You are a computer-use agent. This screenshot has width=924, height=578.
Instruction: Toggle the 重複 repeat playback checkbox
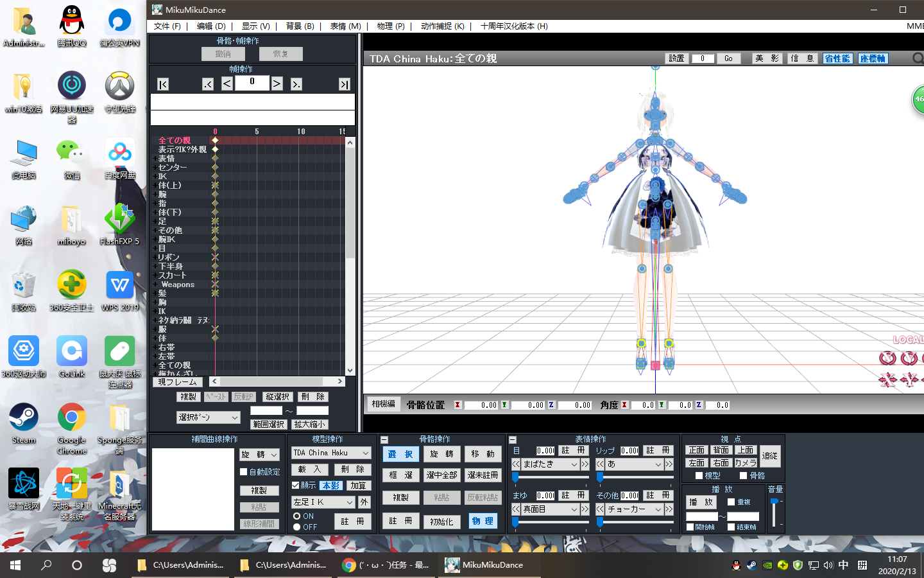[x=731, y=502]
